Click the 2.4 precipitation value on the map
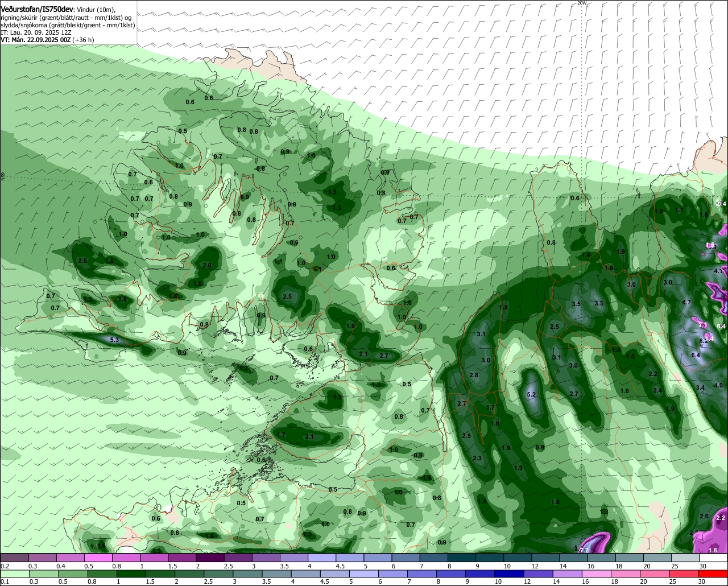 (657, 390)
